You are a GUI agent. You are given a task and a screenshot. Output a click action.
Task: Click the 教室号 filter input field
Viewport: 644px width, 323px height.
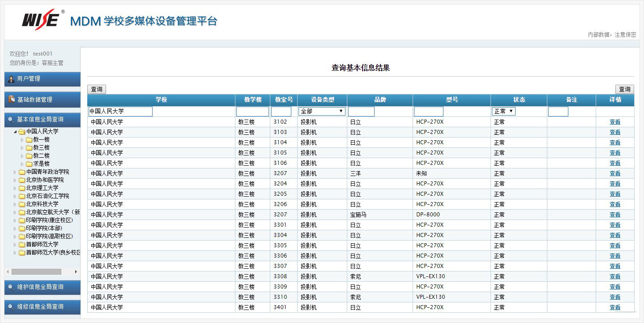tap(281, 112)
